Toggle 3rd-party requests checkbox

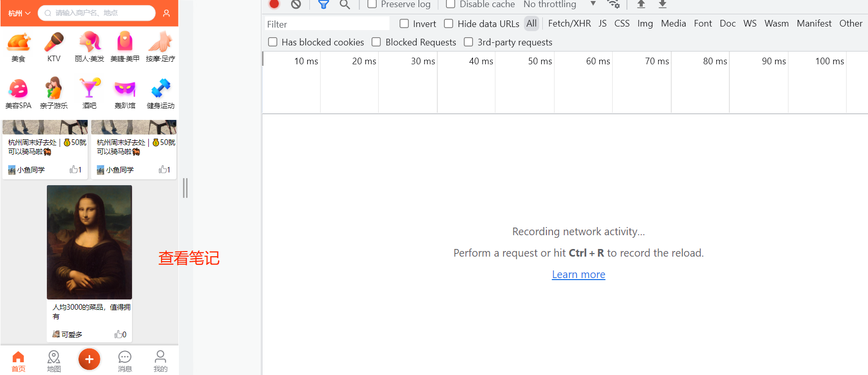[x=468, y=42]
